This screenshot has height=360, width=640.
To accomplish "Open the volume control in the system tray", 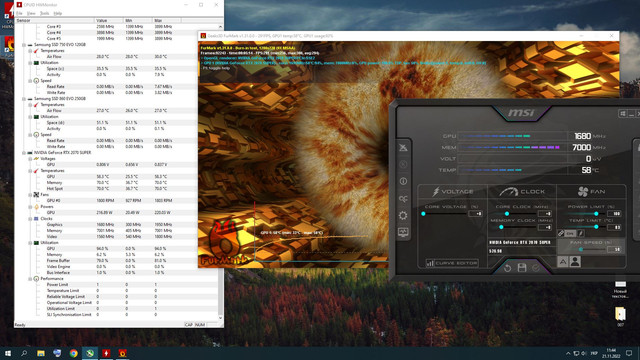I will 584,353.
